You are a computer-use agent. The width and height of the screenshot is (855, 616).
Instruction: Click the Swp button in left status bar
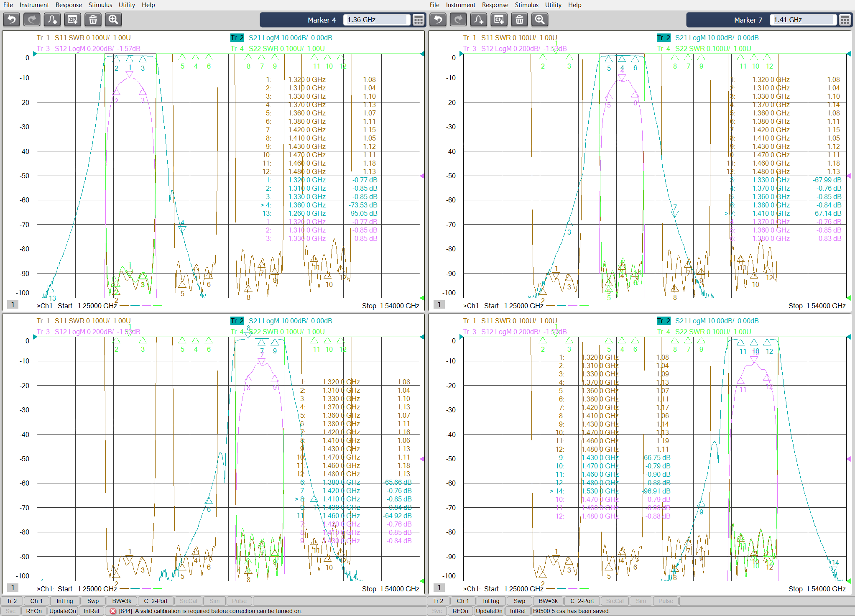tap(93, 601)
